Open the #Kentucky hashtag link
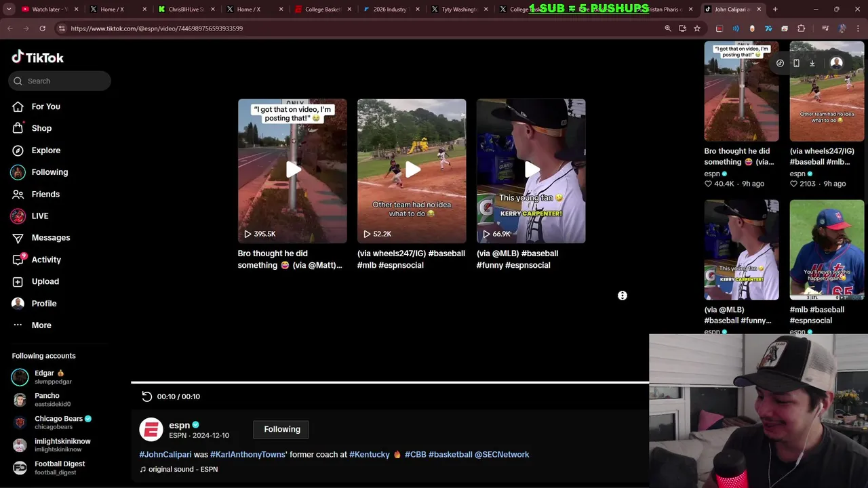 [370, 454]
